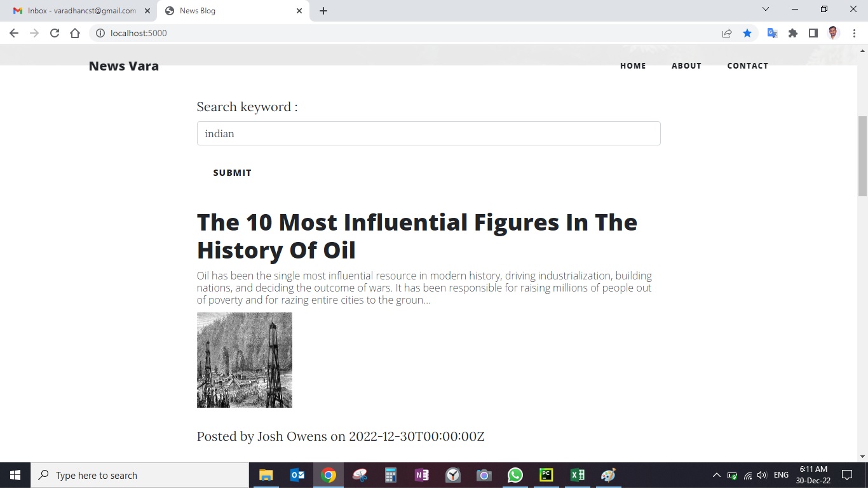Image resolution: width=868 pixels, height=489 pixels.
Task: Open the Google Translate extension icon
Action: tap(771, 32)
